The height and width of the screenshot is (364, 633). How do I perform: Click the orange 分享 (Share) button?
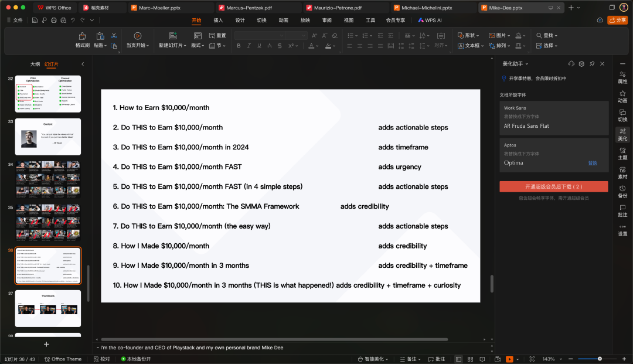point(618,20)
